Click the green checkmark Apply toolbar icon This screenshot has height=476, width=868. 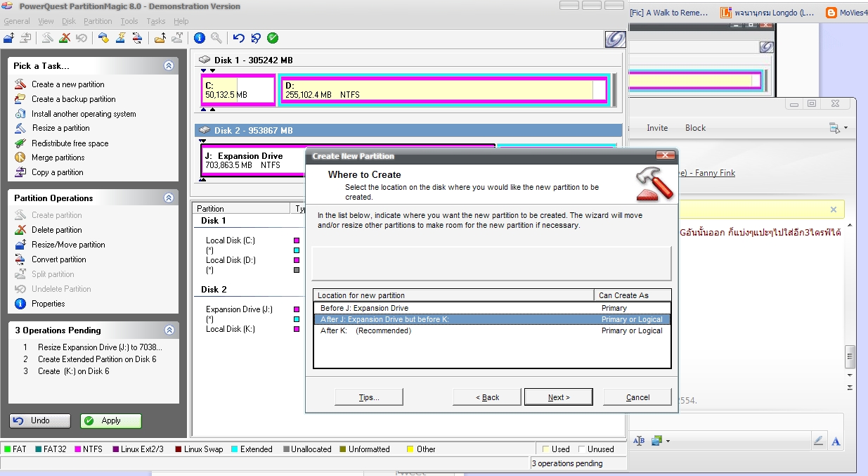(x=273, y=38)
